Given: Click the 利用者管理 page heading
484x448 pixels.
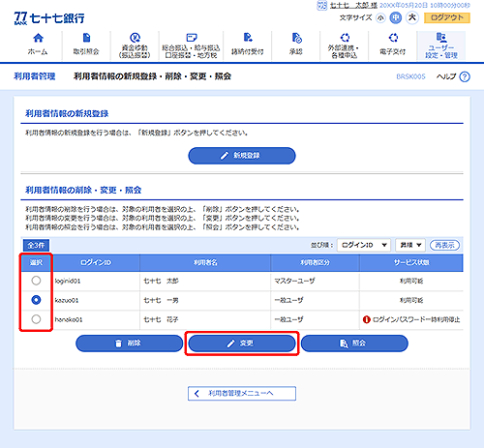Looking at the screenshot, I should click(35, 76).
